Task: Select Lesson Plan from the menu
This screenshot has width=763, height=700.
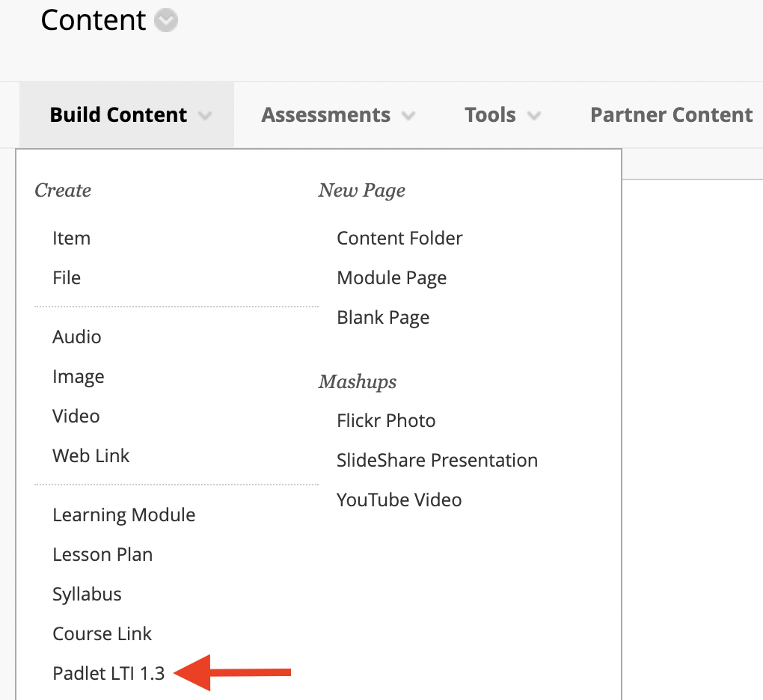Action: coord(102,555)
